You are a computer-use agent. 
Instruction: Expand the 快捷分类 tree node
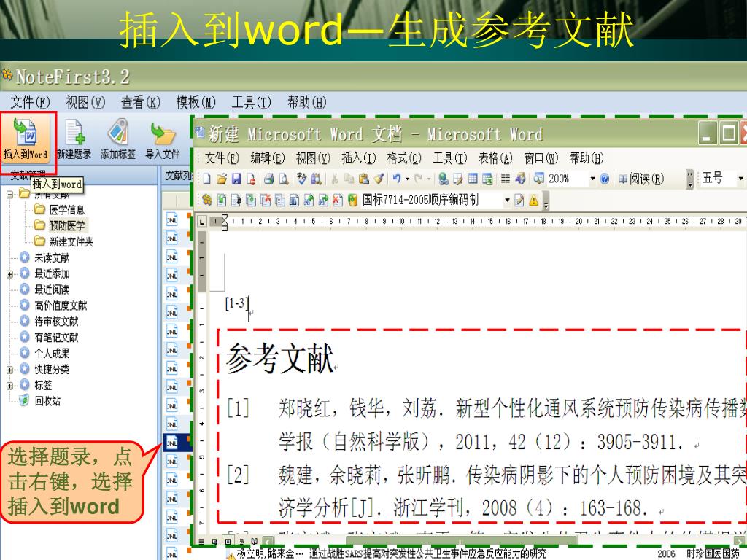[9, 370]
